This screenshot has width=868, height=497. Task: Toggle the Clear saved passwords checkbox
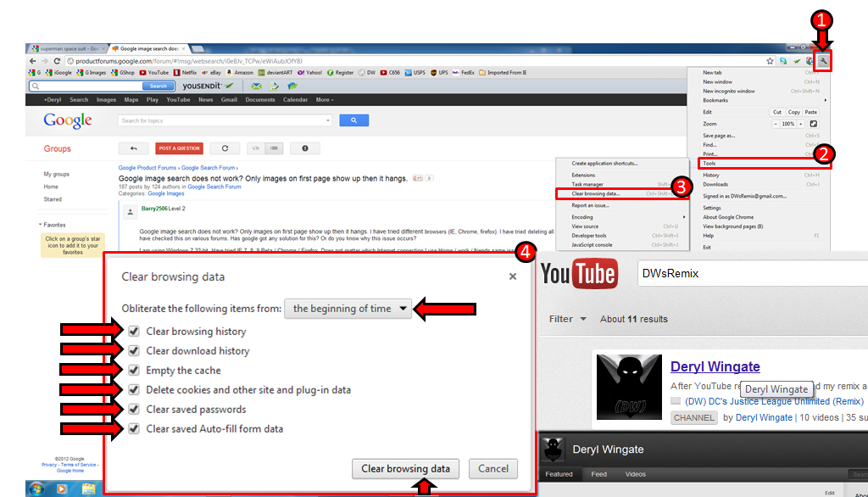point(134,409)
